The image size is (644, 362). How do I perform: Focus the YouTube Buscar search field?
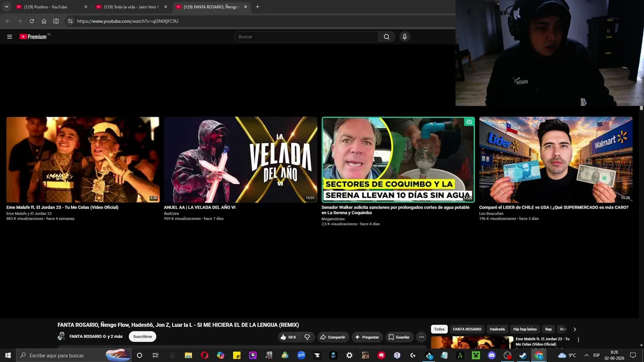pos(306,37)
